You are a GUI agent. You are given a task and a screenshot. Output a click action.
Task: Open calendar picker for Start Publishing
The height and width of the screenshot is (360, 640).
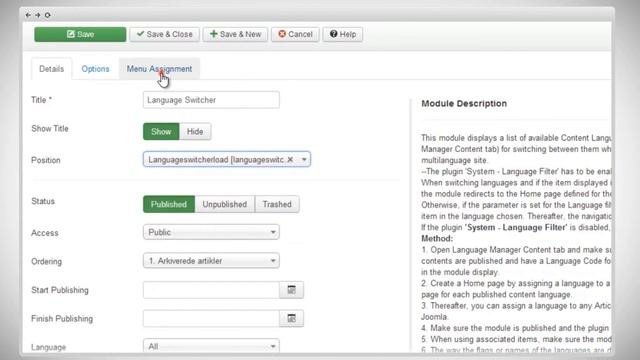coord(291,290)
